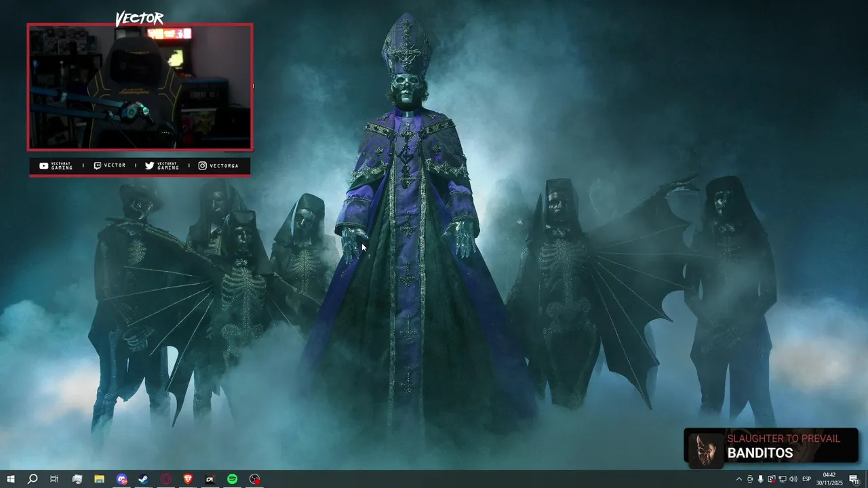Open the system monitor app in taskbar
The image size is (868, 488).
[77, 479]
